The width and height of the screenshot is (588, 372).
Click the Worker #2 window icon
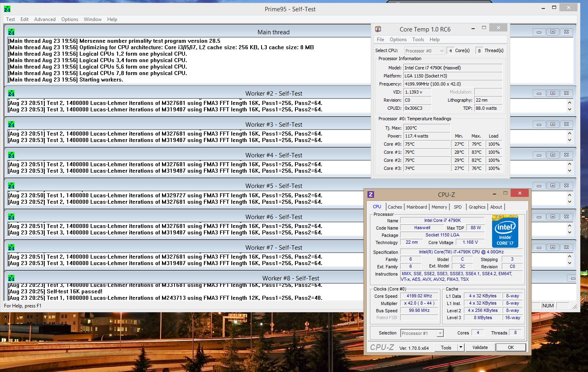(x=11, y=93)
